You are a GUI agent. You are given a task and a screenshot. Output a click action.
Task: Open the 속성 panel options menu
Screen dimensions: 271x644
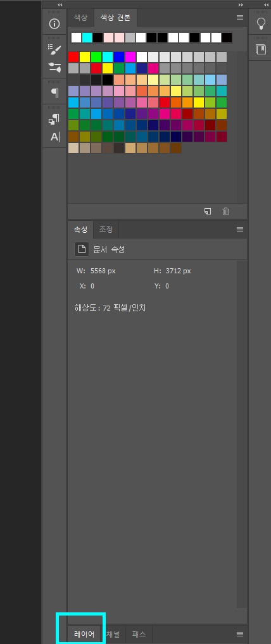coord(240,229)
